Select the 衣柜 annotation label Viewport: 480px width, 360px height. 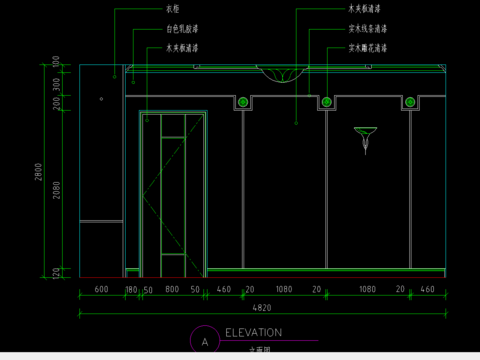click(x=172, y=9)
